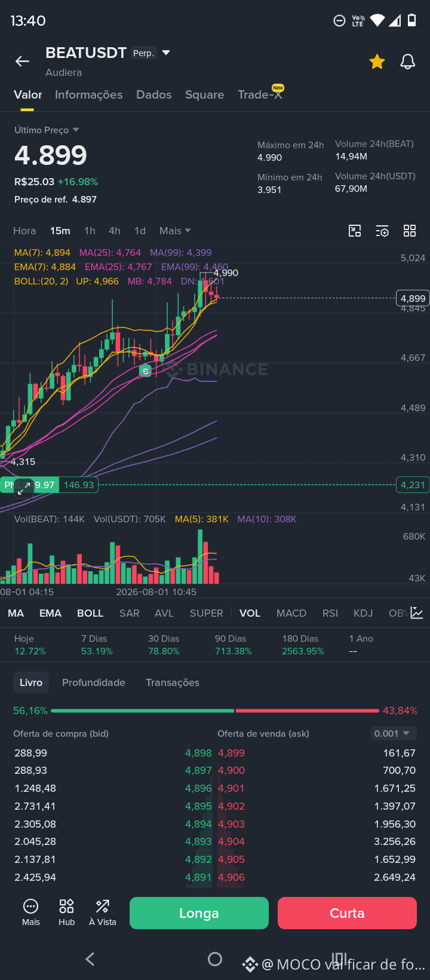Tap the green Longa button

pyautogui.click(x=199, y=913)
